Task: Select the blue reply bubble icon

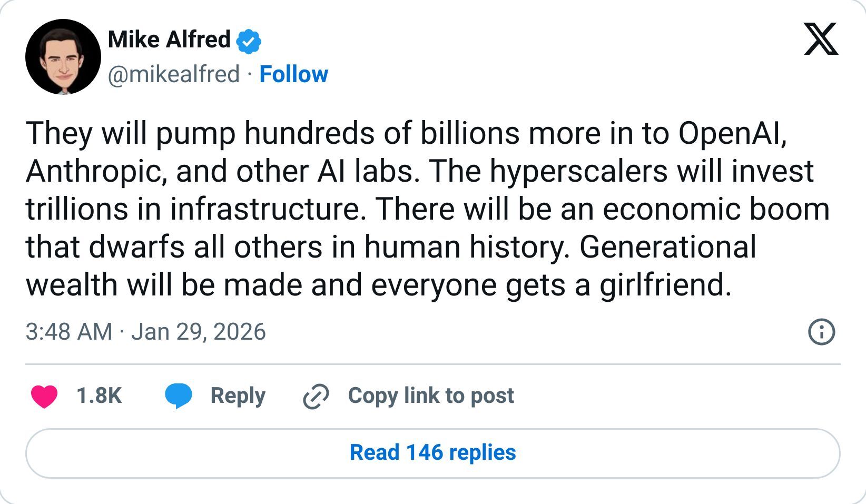Action: tap(179, 396)
